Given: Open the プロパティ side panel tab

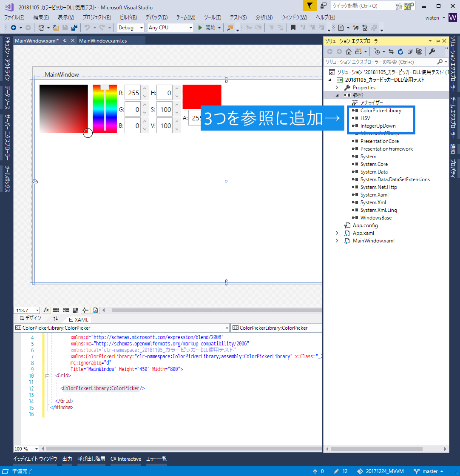Looking at the screenshot, I should pyautogui.click(x=453, y=168).
